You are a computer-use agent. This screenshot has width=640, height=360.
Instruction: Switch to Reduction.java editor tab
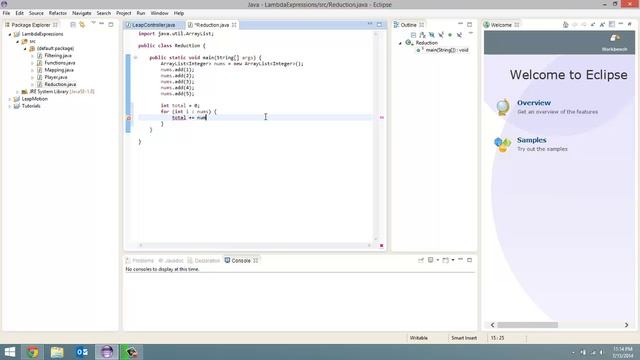211,25
